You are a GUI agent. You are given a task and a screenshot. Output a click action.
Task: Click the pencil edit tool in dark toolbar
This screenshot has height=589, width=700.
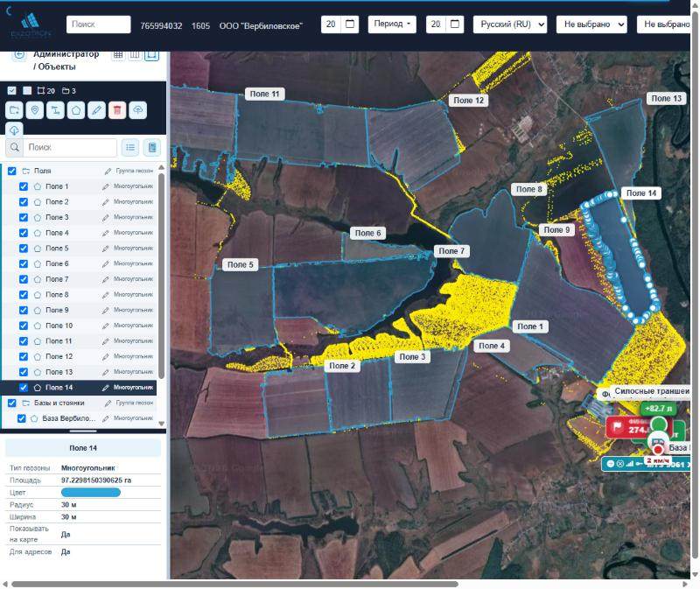(x=96, y=110)
